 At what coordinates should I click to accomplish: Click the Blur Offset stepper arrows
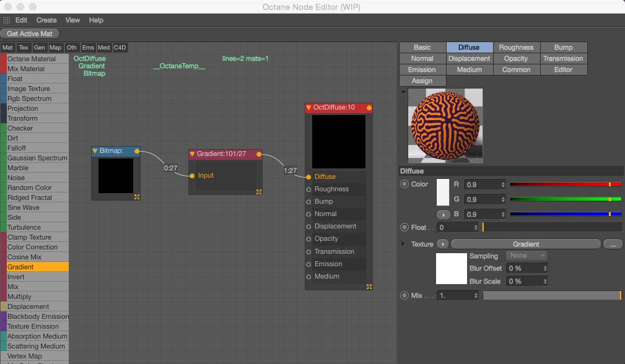[x=545, y=269]
